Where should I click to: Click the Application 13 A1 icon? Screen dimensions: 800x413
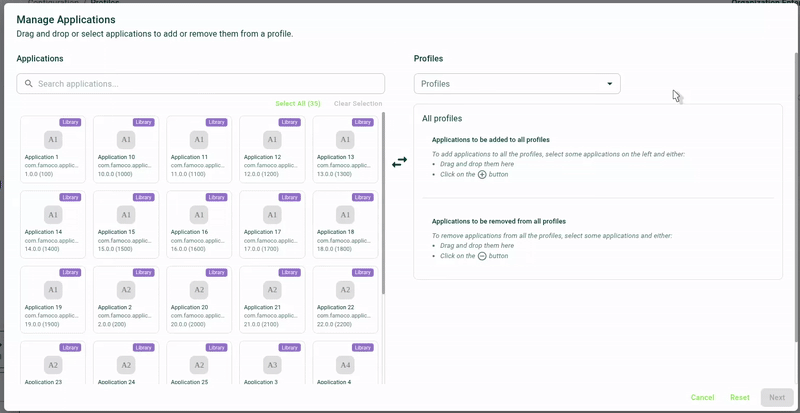(x=345, y=139)
